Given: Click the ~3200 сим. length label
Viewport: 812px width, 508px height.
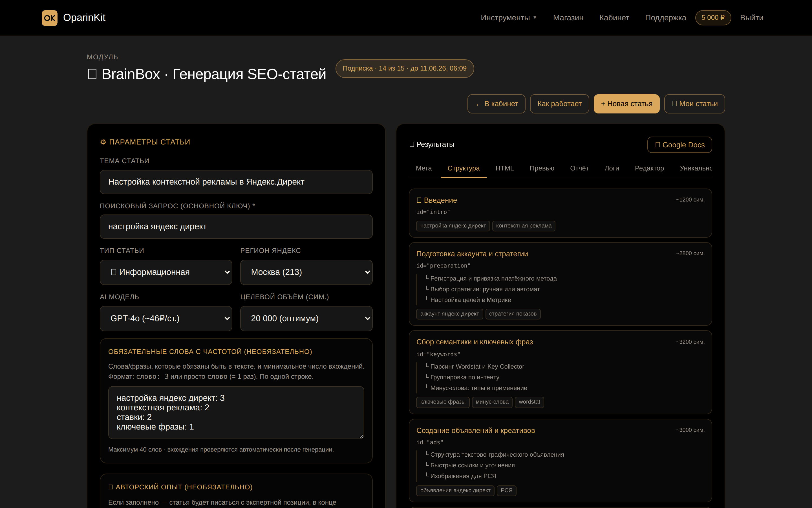Looking at the screenshot, I should [690, 342].
